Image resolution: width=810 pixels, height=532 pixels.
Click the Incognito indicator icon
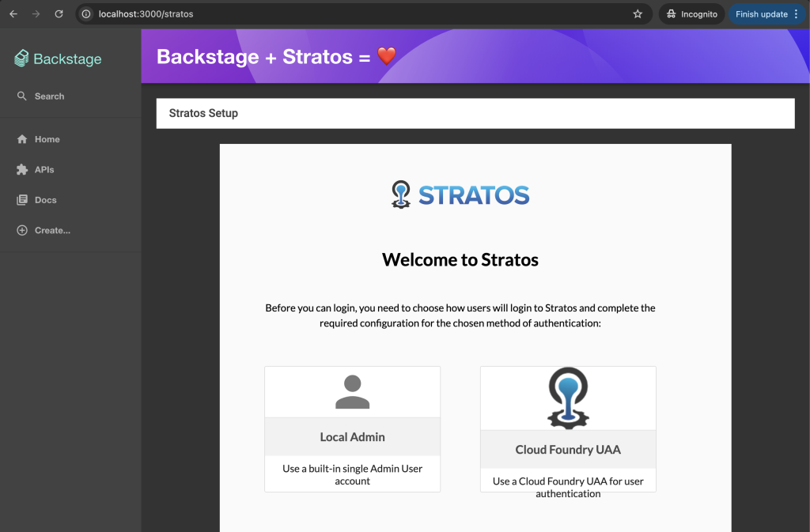(x=671, y=14)
